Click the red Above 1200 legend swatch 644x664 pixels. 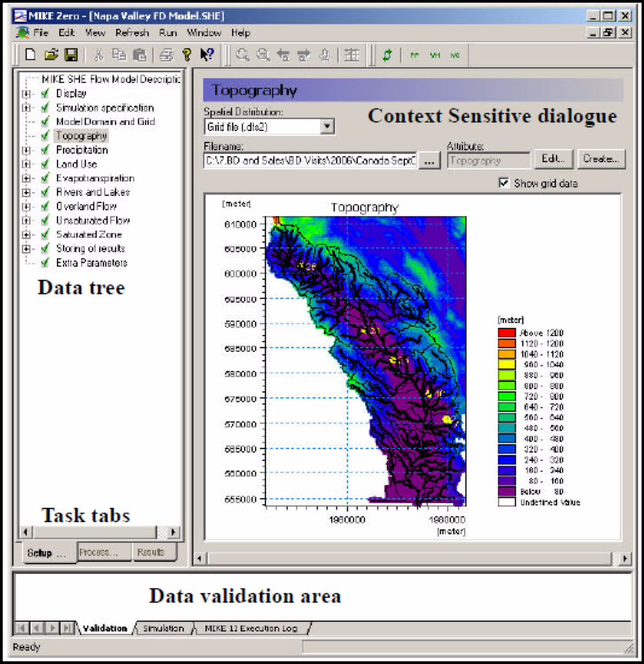point(506,333)
